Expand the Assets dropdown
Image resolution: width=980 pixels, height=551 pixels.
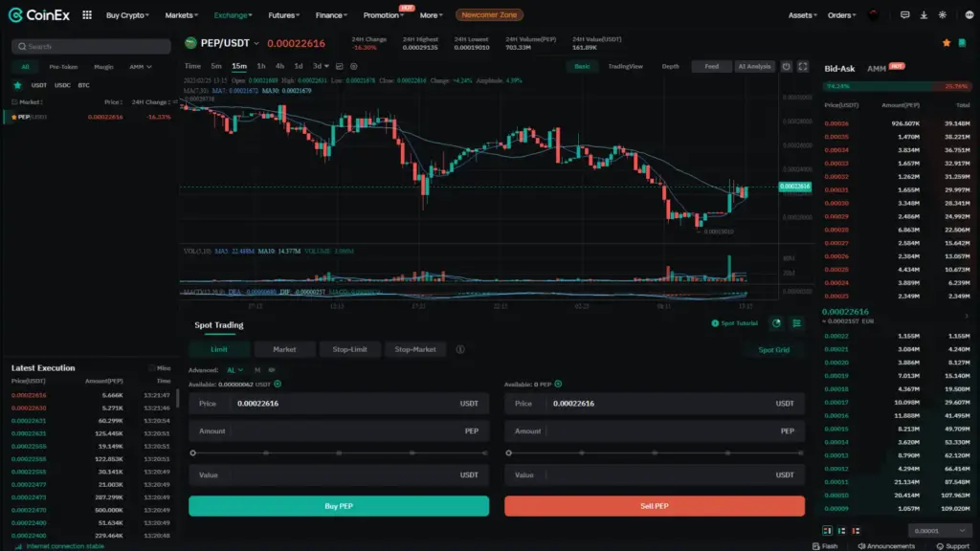pyautogui.click(x=803, y=15)
